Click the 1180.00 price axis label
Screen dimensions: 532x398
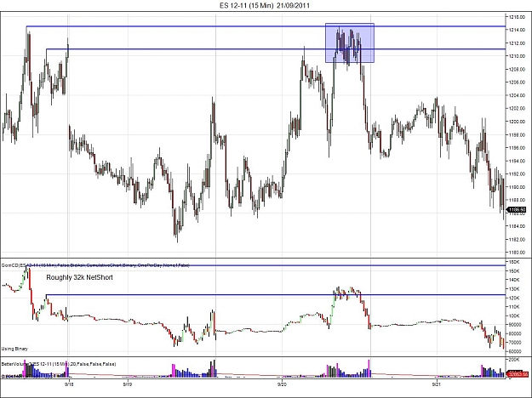point(517,253)
